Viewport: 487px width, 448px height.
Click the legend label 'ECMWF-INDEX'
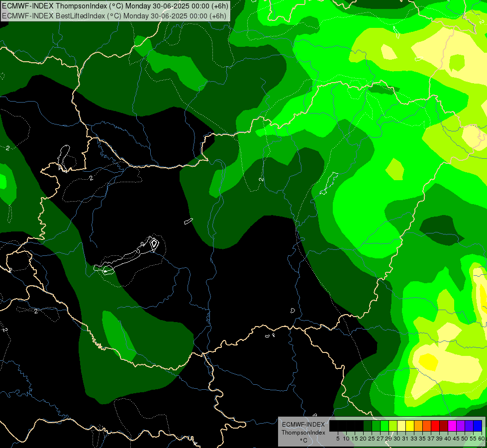[303, 425]
